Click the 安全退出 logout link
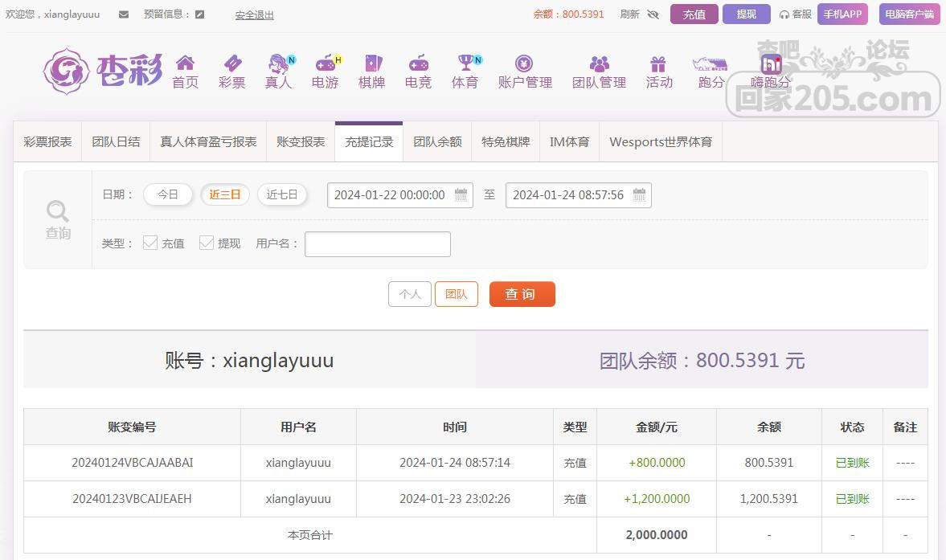The width and height of the screenshot is (946, 560). [x=254, y=14]
